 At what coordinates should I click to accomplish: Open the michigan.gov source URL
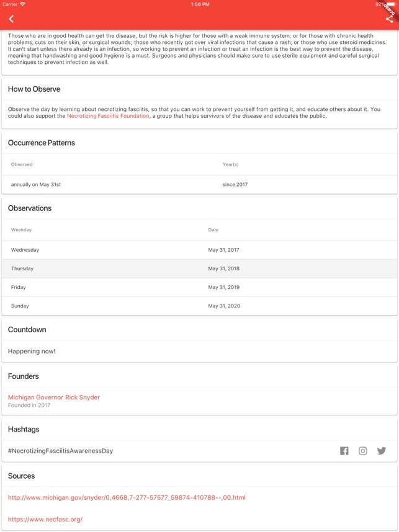127,497
